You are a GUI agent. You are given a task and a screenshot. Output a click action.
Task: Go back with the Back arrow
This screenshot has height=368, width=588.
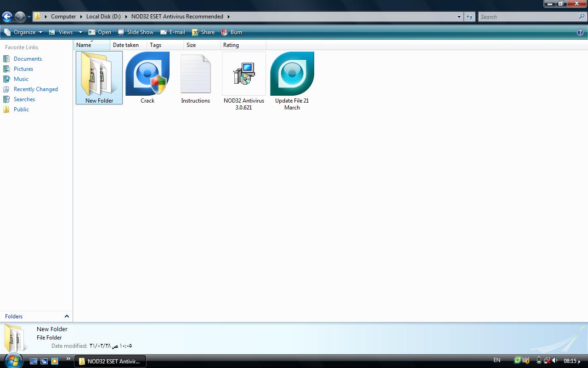click(x=7, y=17)
